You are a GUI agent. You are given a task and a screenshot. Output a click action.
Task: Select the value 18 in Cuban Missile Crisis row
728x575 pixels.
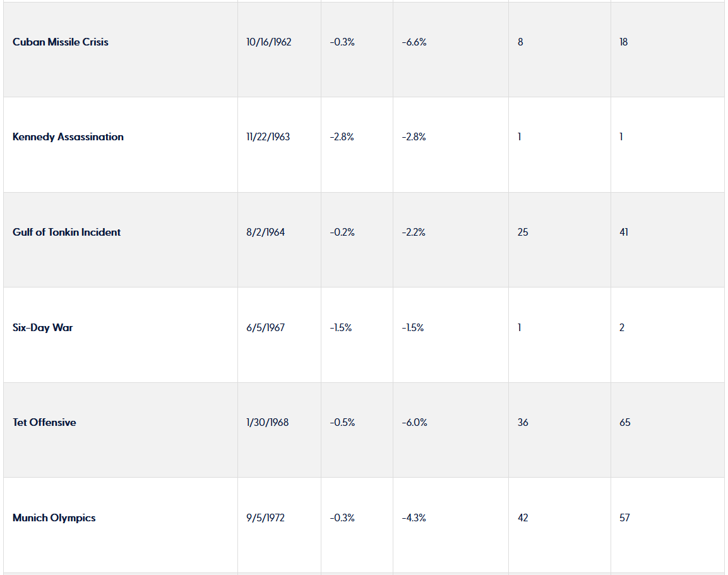624,42
